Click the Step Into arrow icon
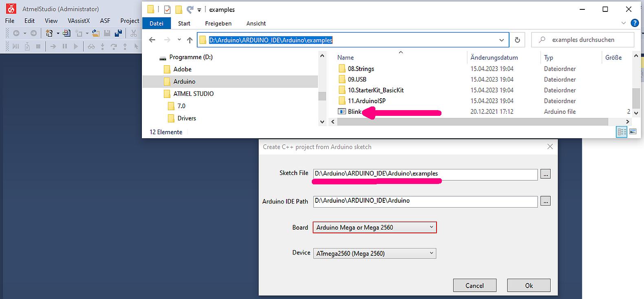 coord(103,47)
